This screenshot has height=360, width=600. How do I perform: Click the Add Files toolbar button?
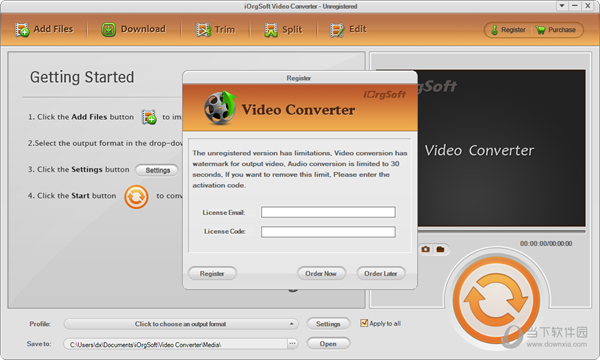click(x=44, y=29)
